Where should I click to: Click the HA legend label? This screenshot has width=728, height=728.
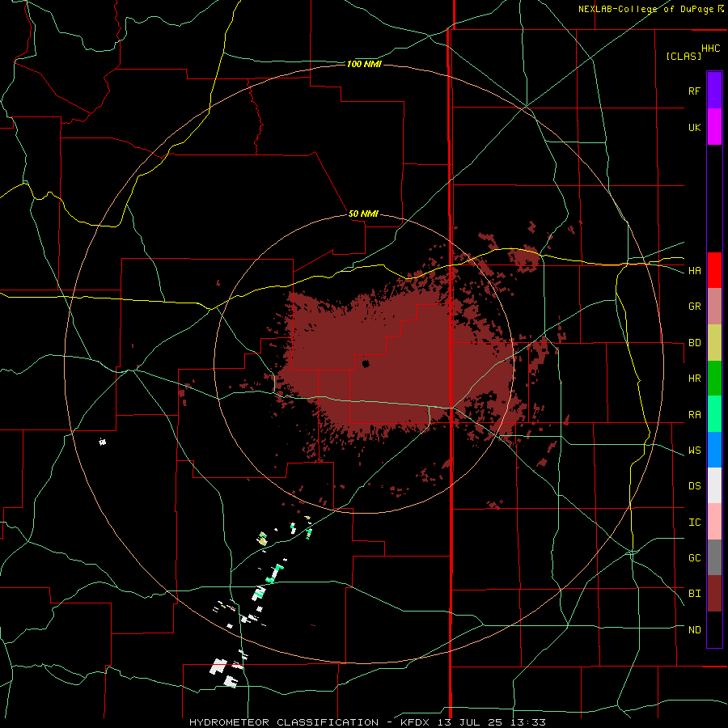pos(694,271)
